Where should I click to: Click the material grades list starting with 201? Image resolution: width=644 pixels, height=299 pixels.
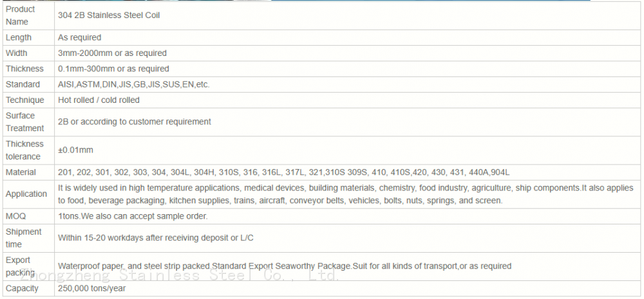click(283, 172)
